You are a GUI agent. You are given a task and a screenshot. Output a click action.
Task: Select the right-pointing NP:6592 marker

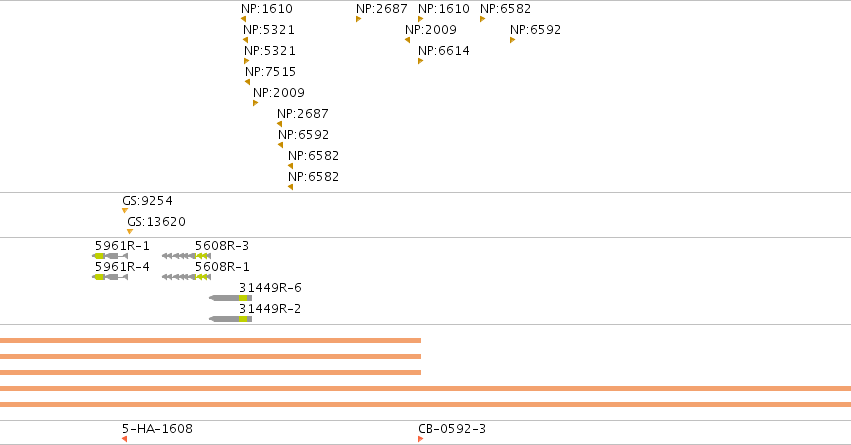tap(512, 40)
